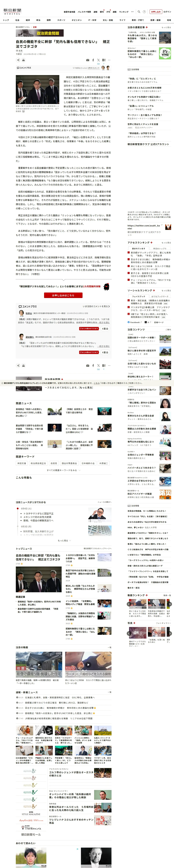Screen dimensions: 174x868
Task: Click the X share icon below the comments section
Action: (98, 366)
